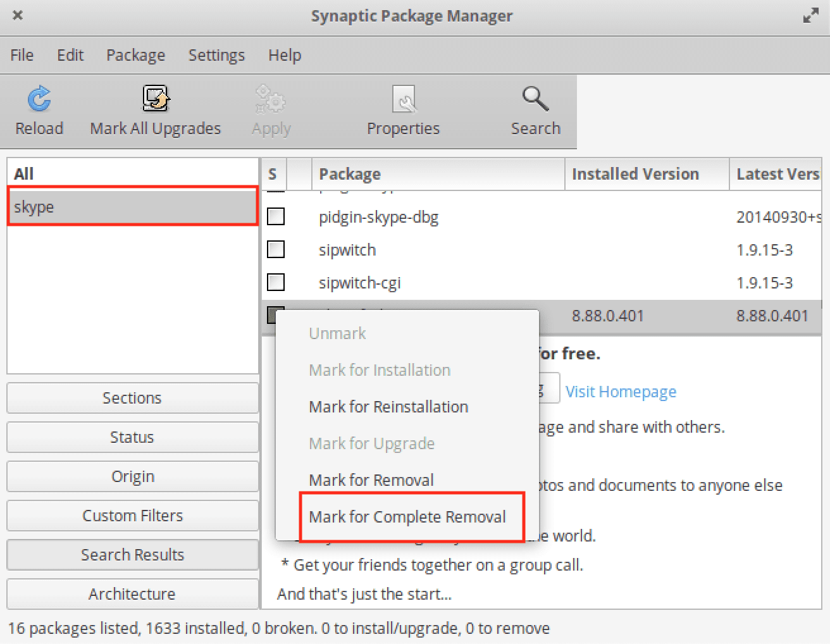Toggle the pidgin-skype-dbg package checkbox
Viewport: 830px width, 644px height.
(276, 216)
